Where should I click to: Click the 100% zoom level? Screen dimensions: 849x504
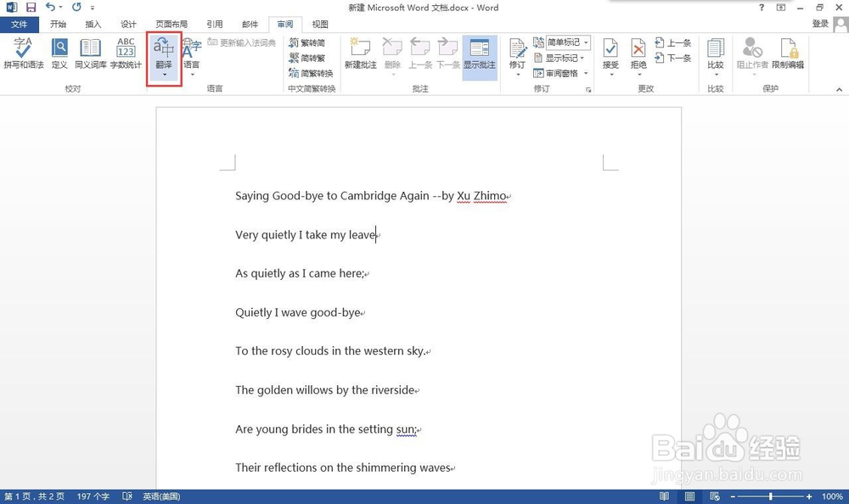(x=832, y=496)
